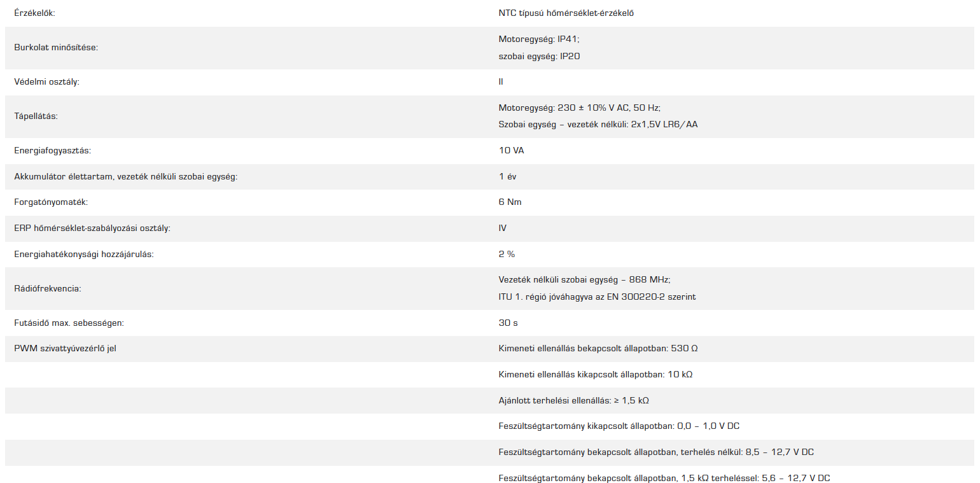Click the "Tápellátás:" row label
980x483 pixels.
(x=37, y=116)
